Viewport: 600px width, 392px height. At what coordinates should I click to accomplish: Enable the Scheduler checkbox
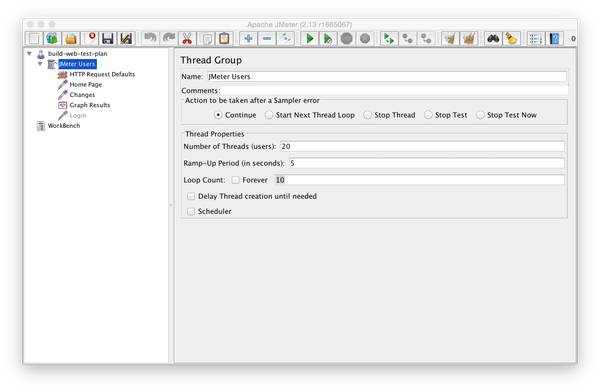191,211
